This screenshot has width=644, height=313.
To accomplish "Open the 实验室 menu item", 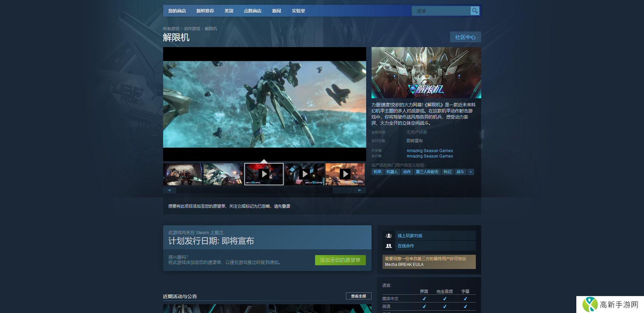I will tap(298, 11).
